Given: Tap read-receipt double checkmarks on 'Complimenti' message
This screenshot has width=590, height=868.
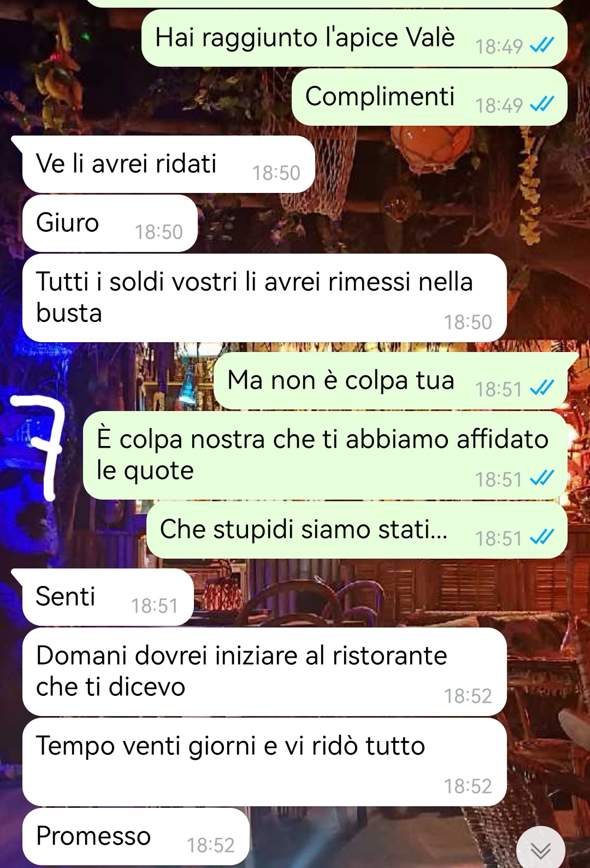Looking at the screenshot, I should [542, 104].
